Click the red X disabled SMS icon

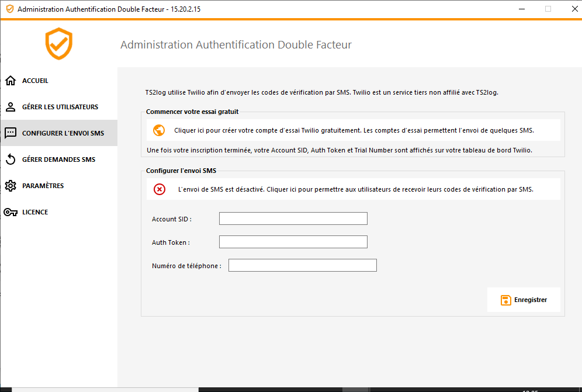pyautogui.click(x=160, y=189)
